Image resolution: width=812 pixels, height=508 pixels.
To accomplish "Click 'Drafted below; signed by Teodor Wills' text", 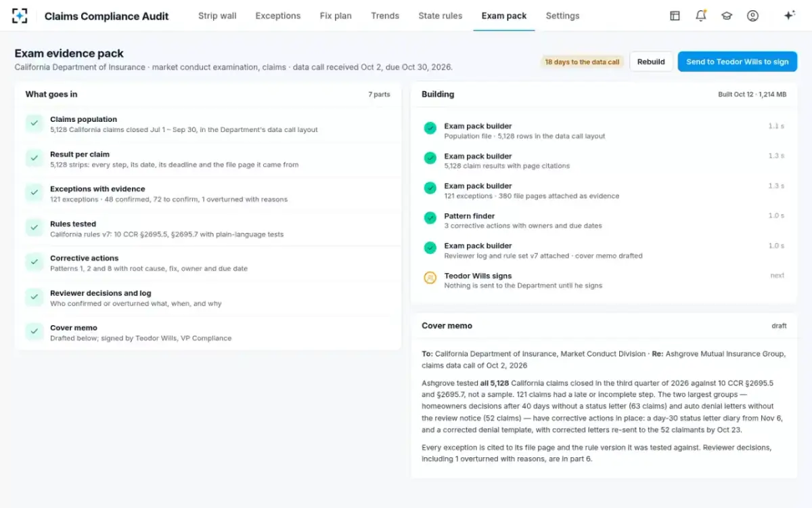I will [141, 338].
